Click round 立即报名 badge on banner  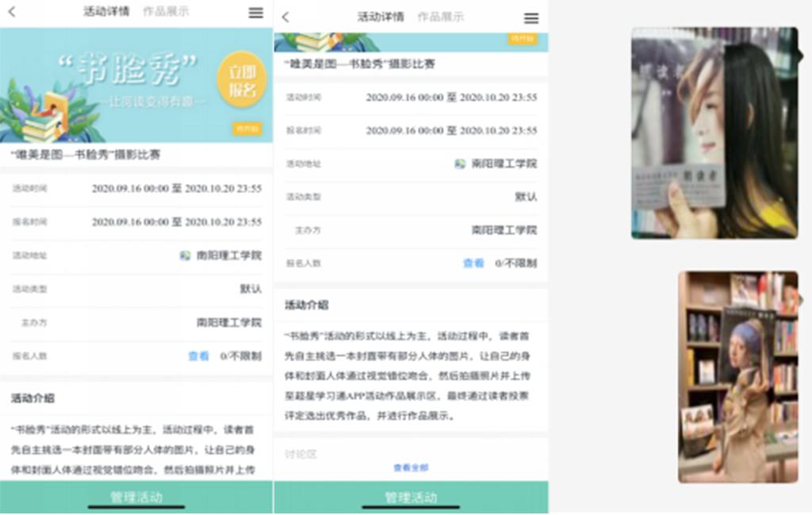pos(240,79)
